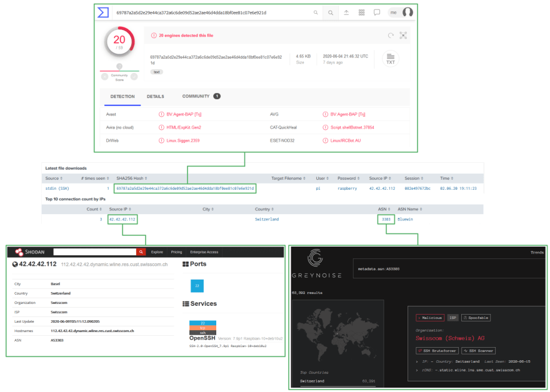Click the GreyNoise metadata.asn:AS3303 query field
The image size is (550, 392).
click(449, 269)
